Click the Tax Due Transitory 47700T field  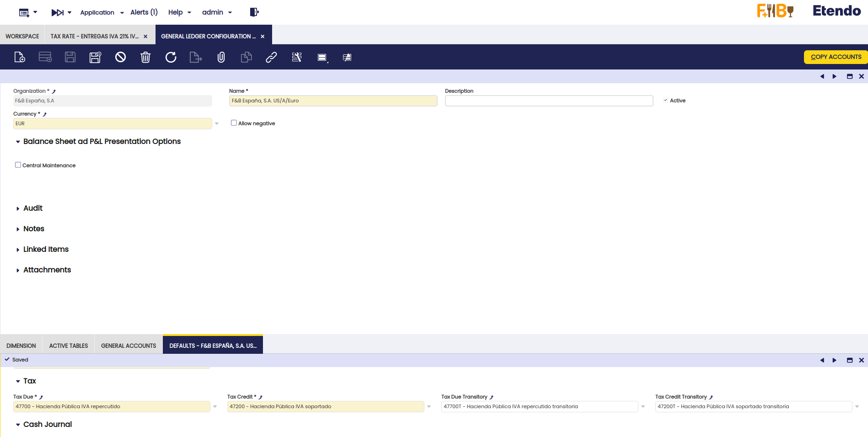point(540,406)
